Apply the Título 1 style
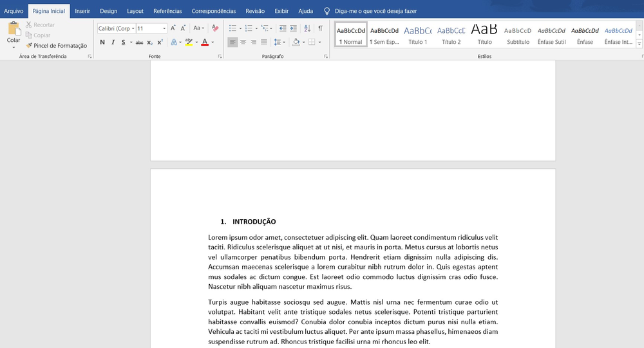Image resolution: width=644 pixels, height=348 pixels. click(x=418, y=35)
